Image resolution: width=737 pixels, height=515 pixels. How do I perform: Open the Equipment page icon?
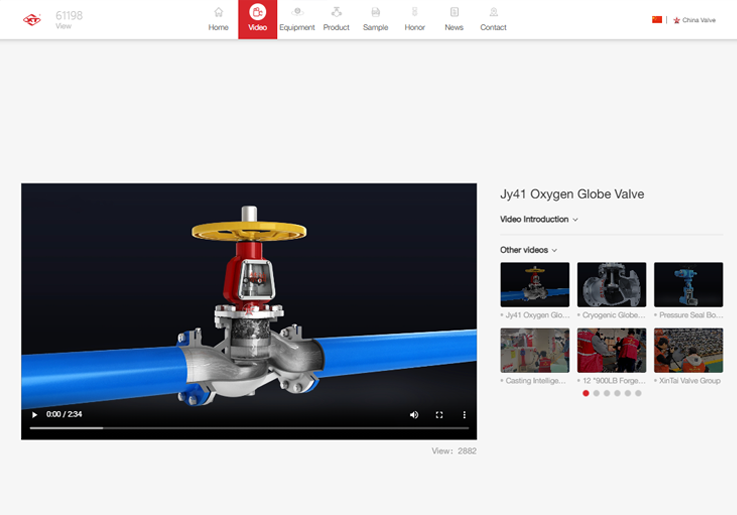(297, 12)
